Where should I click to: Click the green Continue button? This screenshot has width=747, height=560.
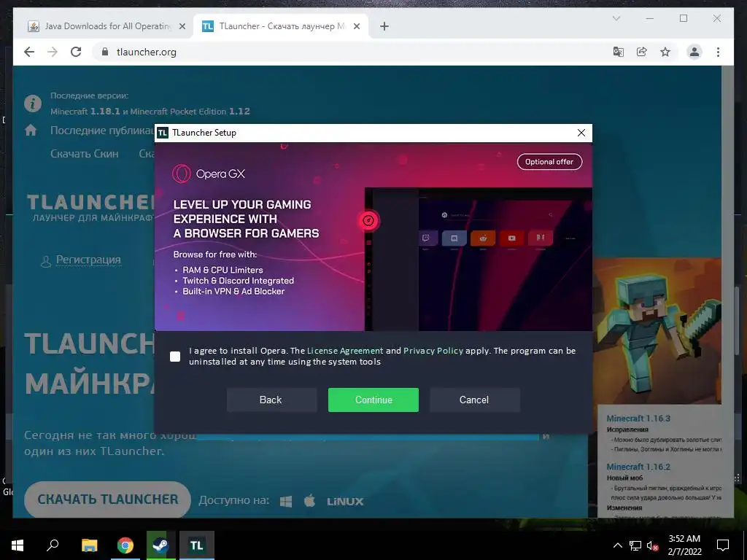pyautogui.click(x=373, y=400)
